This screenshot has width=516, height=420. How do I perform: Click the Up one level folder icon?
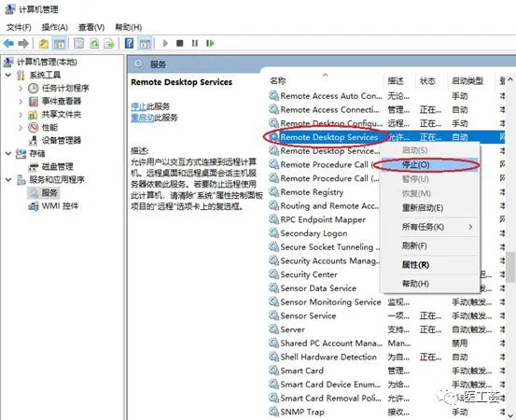44,43
